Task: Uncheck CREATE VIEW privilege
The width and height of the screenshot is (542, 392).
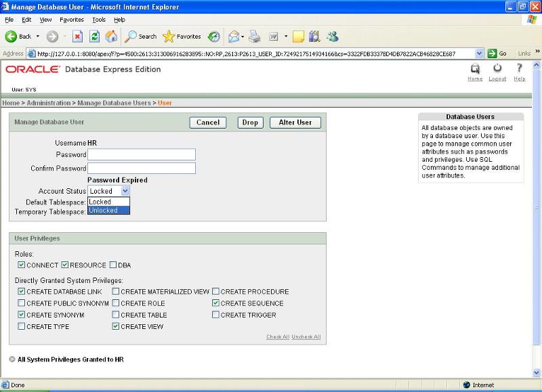Action: (x=116, y=326)
